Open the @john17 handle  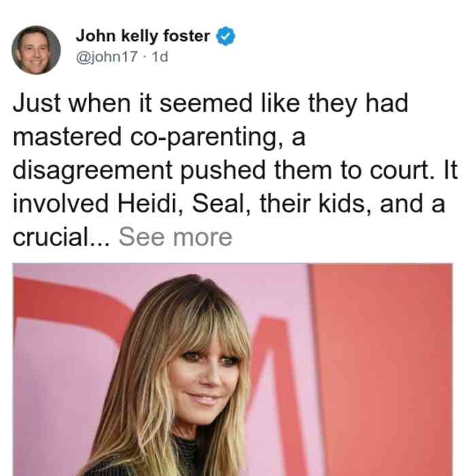point(107,56)
